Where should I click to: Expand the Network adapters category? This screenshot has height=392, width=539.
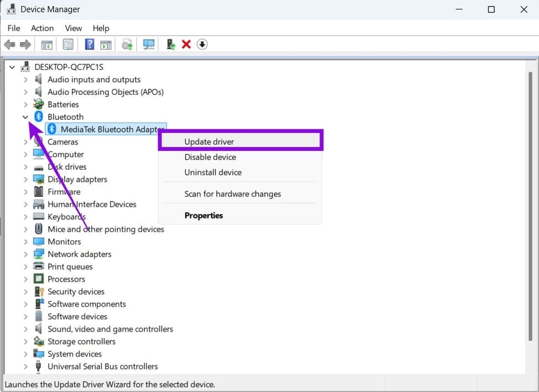[26, 254]
